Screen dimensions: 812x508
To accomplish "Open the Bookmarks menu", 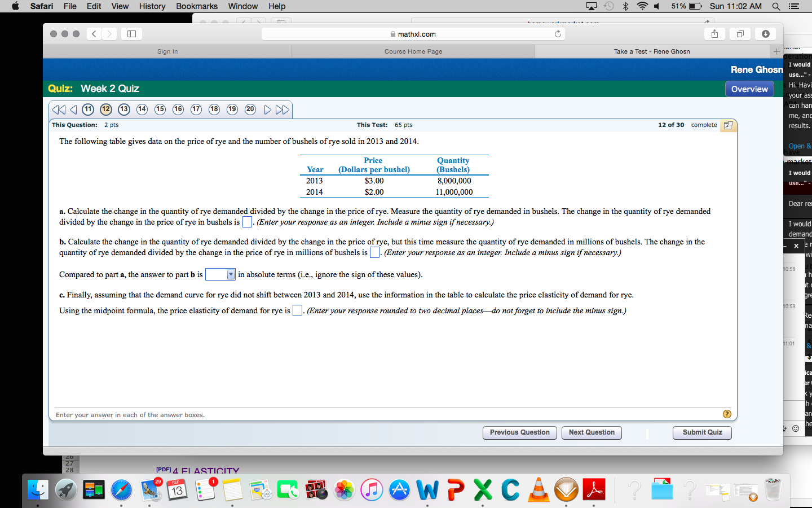I will [x=197, y=6].
